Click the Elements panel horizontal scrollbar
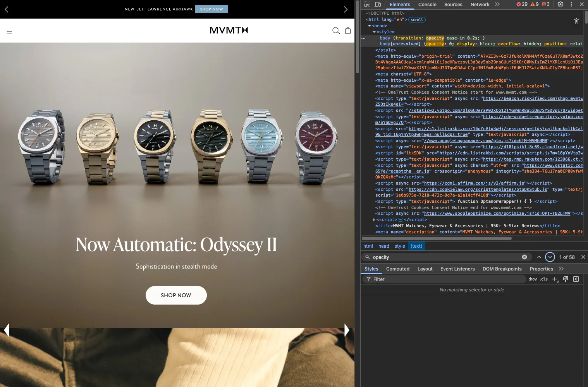The height and width of the screenshot is (387, 588). (437, 238)
